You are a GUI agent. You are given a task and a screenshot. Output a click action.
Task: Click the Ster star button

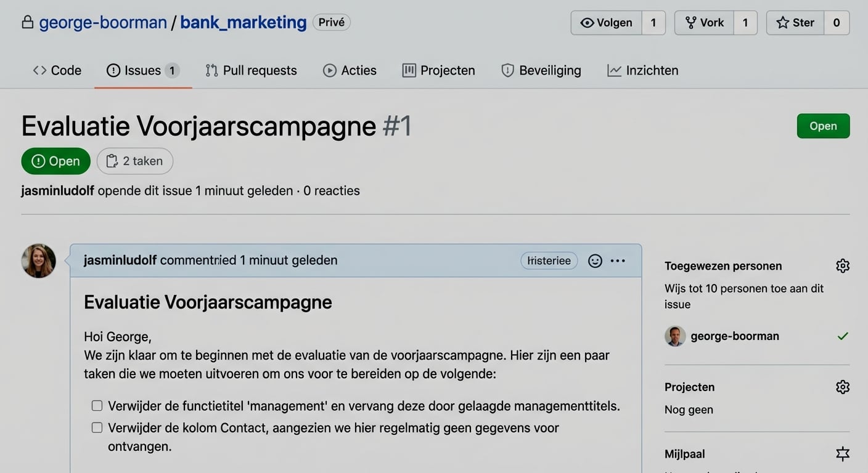click(x=795, y=23)
